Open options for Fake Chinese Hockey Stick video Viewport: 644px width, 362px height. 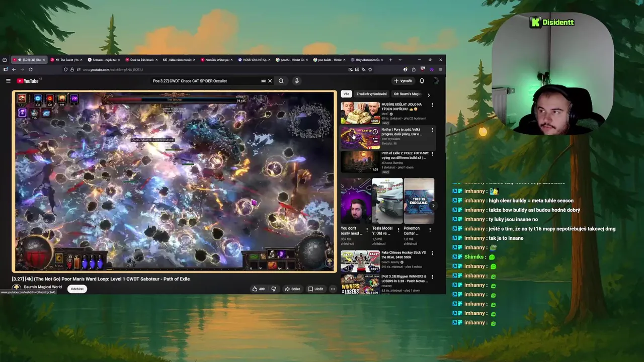click(x=432, y=253)
